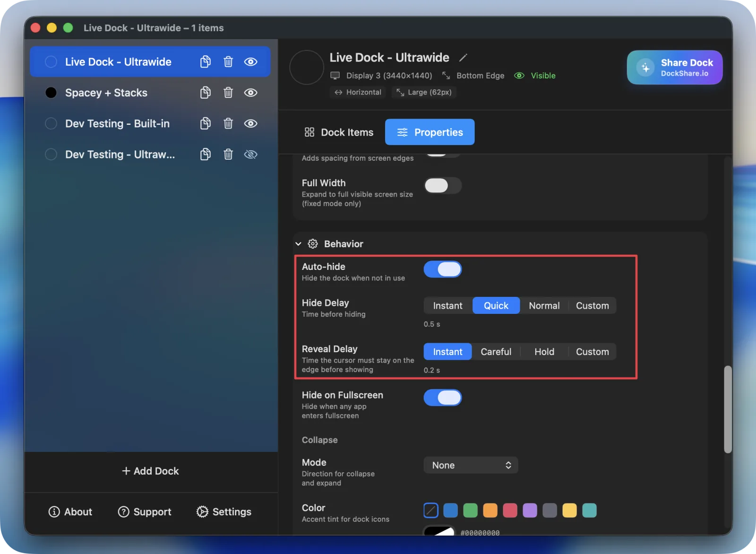The width and height of the screenshot is (756, 554).
Task: Select the no-color slashed swatch
Action: pos(431,511)
